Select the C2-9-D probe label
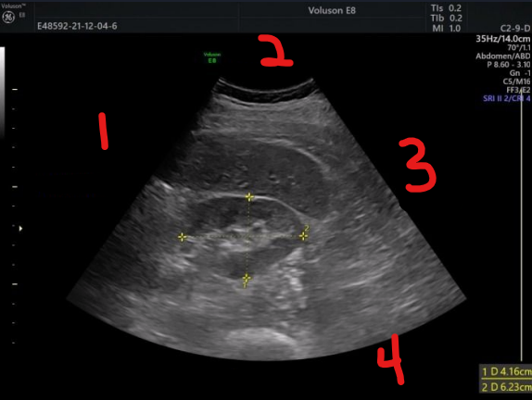 (x=515, y=28)
